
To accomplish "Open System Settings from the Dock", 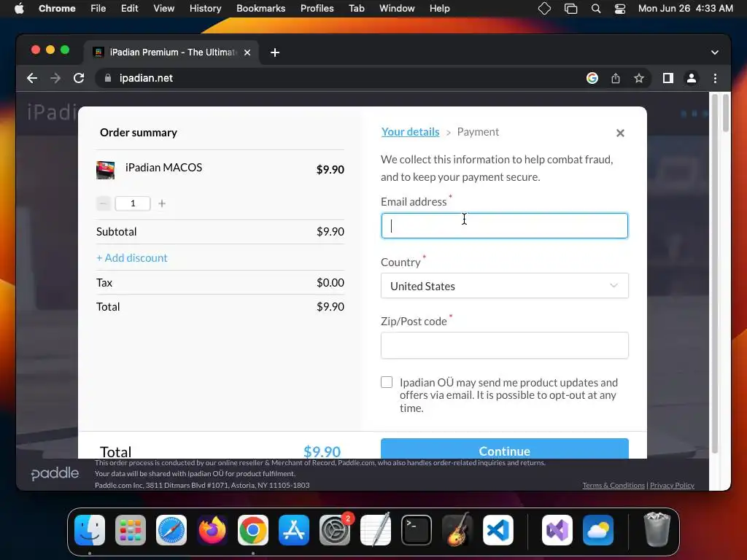I will coord(334,530).
